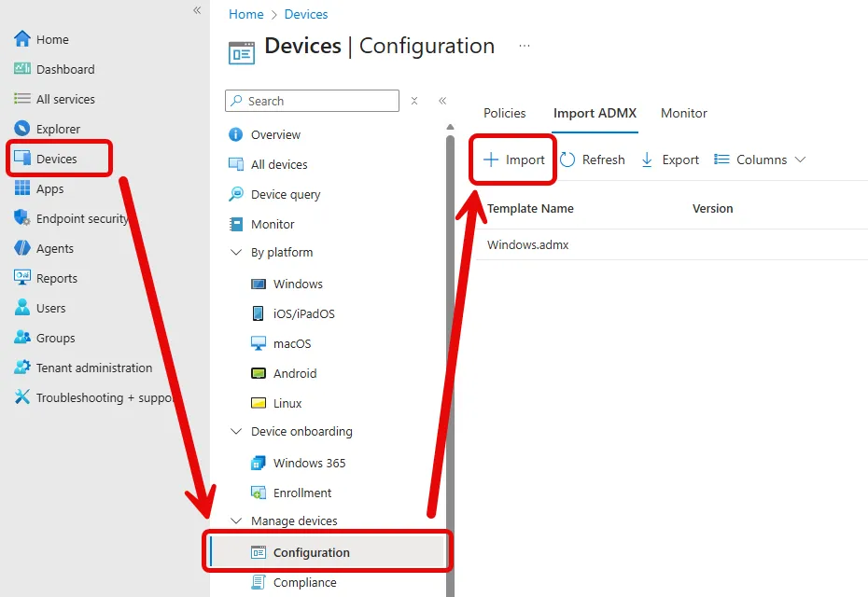Open the Columns dropdown
This screenshot has height=597, width=868.
(x=760, y=160)
